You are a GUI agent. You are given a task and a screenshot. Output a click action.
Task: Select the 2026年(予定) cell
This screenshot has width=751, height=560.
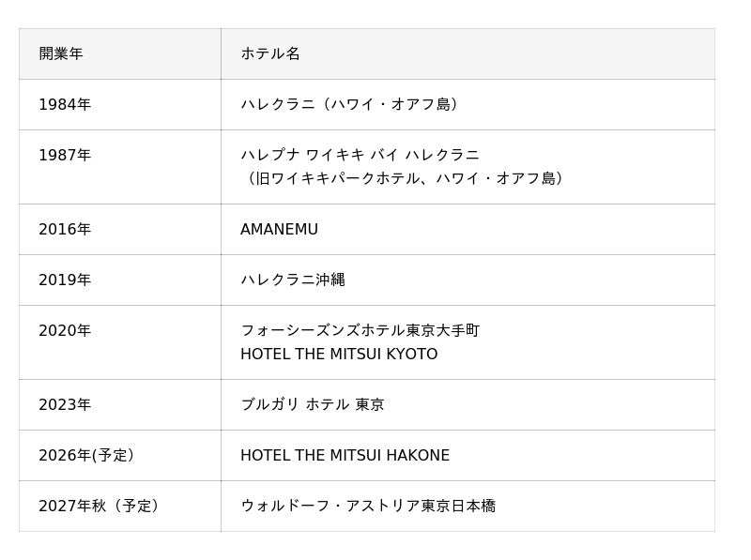tap(86, 455)
